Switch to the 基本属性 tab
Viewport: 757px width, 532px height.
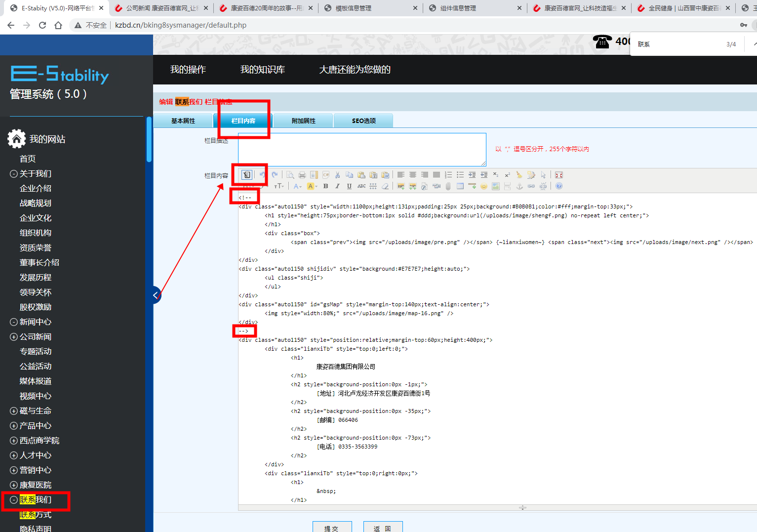click(x=183, y=121)
